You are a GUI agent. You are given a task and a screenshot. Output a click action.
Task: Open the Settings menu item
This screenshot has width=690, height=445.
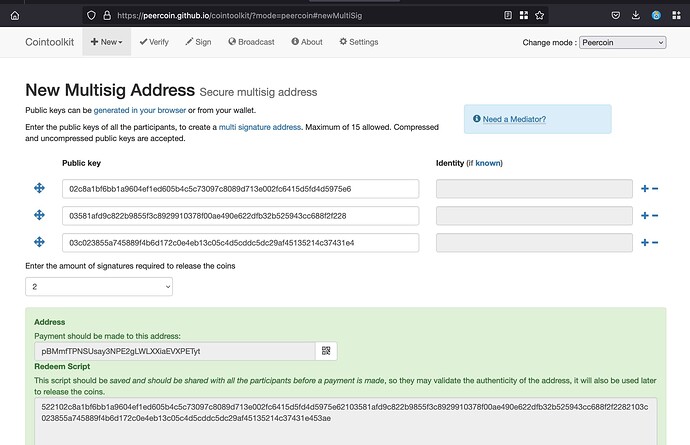(358, 42)
